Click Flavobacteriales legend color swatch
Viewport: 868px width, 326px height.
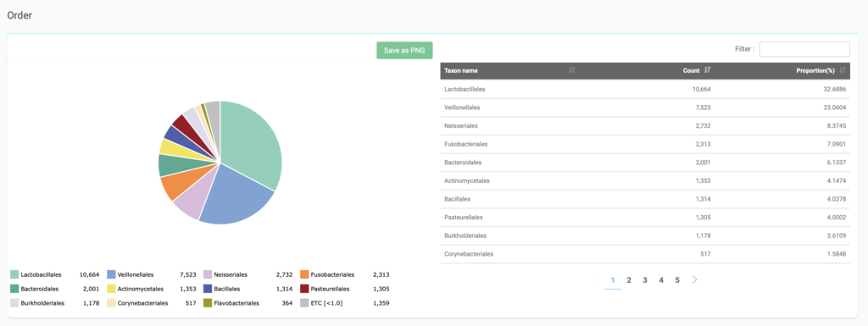point(209,303)
